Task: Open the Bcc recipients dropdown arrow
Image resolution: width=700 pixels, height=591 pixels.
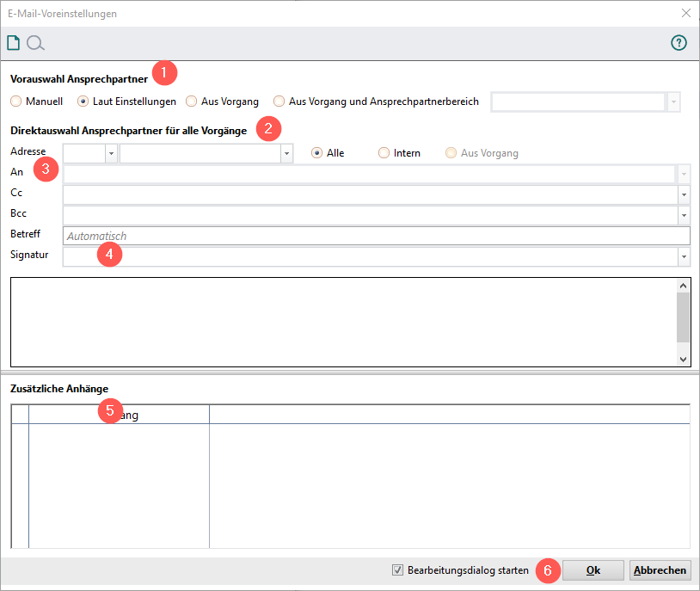Action: [684, 215]
